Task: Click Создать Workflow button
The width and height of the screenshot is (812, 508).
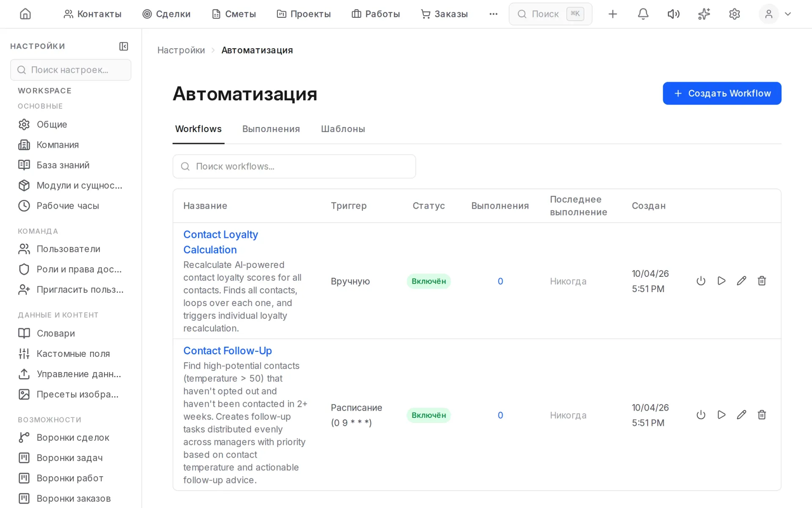Action: click(722, 93)
